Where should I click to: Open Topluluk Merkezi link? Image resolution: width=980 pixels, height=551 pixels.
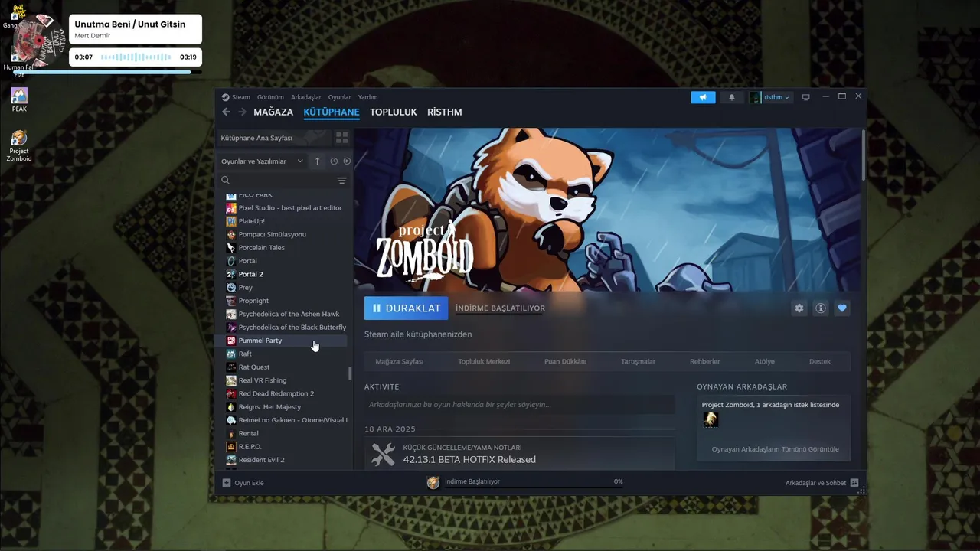point(484,361)
